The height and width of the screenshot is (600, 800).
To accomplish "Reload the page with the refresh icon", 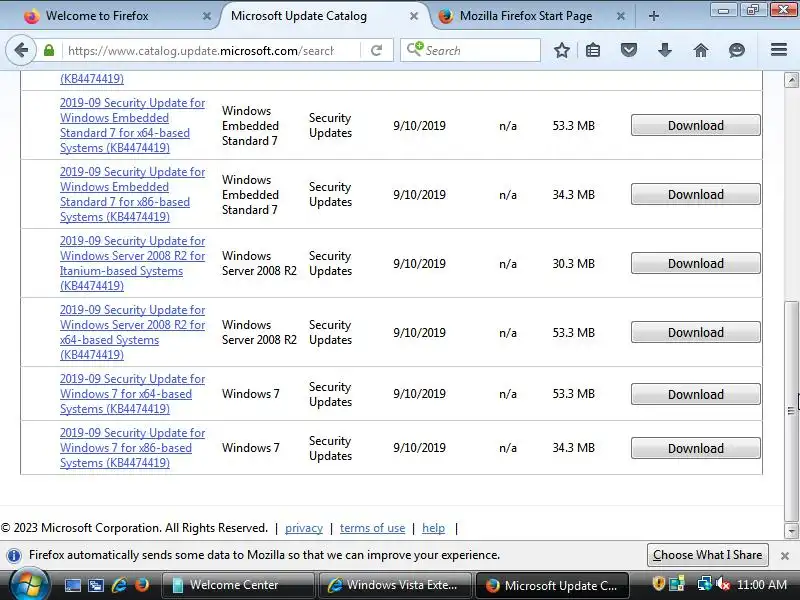I will [377, 51].
